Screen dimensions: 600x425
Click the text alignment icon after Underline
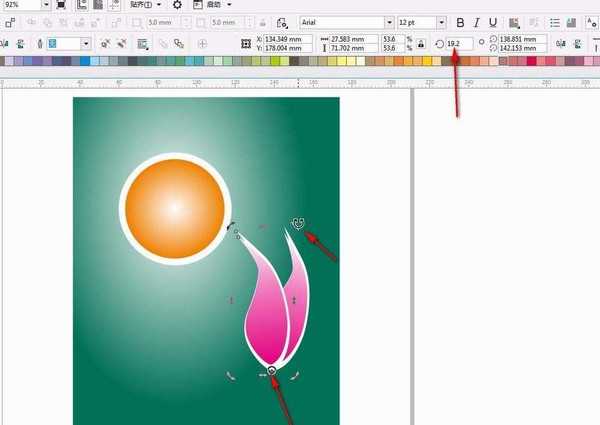[x=515, y=23]
